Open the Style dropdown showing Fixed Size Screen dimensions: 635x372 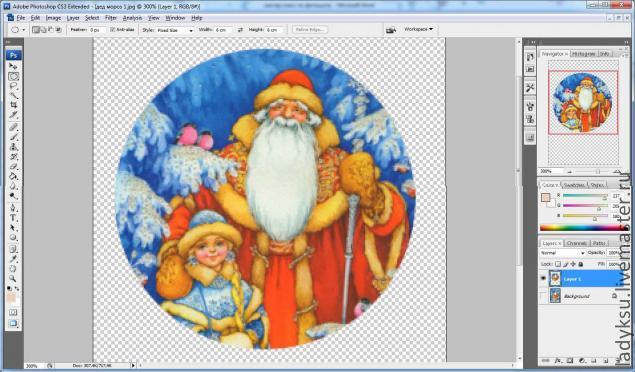(175, 30)
